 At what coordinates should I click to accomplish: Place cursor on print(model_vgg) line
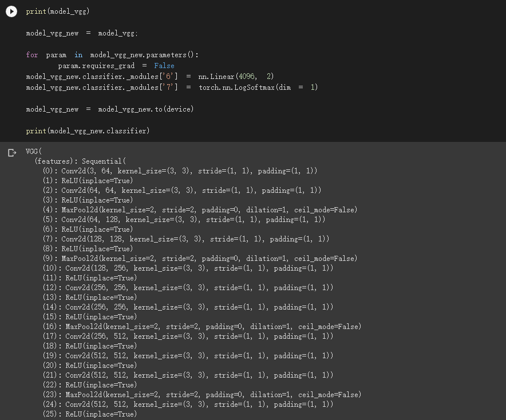click(x=58, y=11)
